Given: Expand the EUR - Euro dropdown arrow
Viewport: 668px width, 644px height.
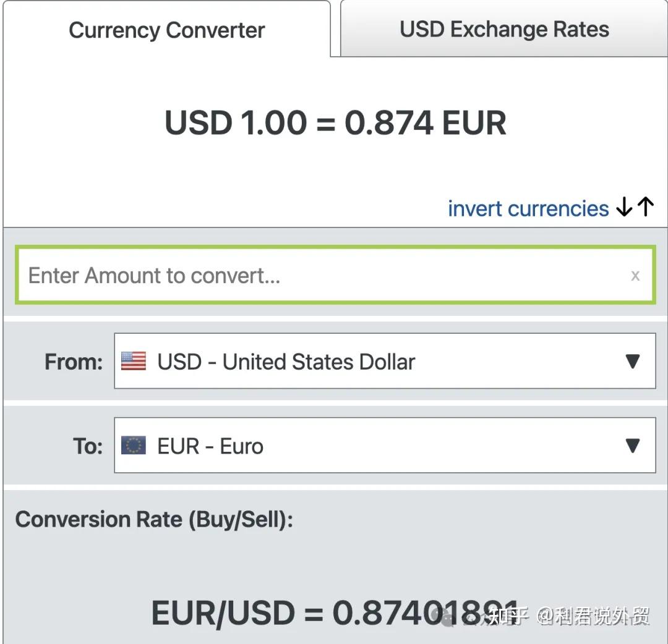Looking at the screenshot, I should (632, 446).
